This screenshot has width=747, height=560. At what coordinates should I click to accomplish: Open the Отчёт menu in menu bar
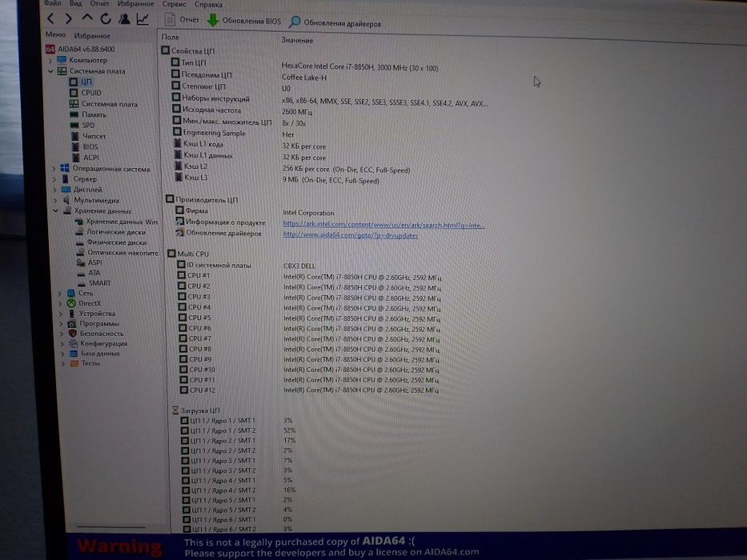tap(99, 3)
